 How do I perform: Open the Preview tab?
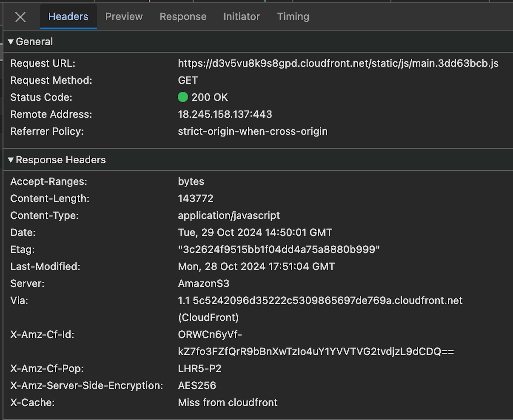tap(124, 16)
